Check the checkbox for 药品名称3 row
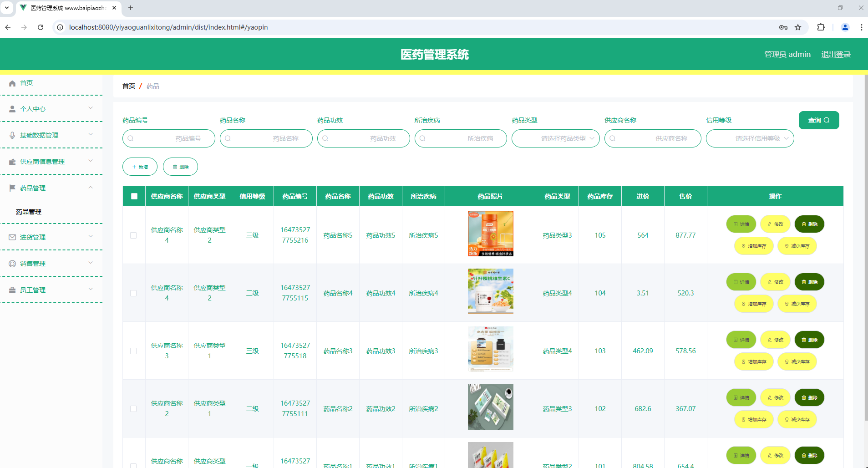The width and height of the screenshot is (868, 468). (x=133, y=351)
